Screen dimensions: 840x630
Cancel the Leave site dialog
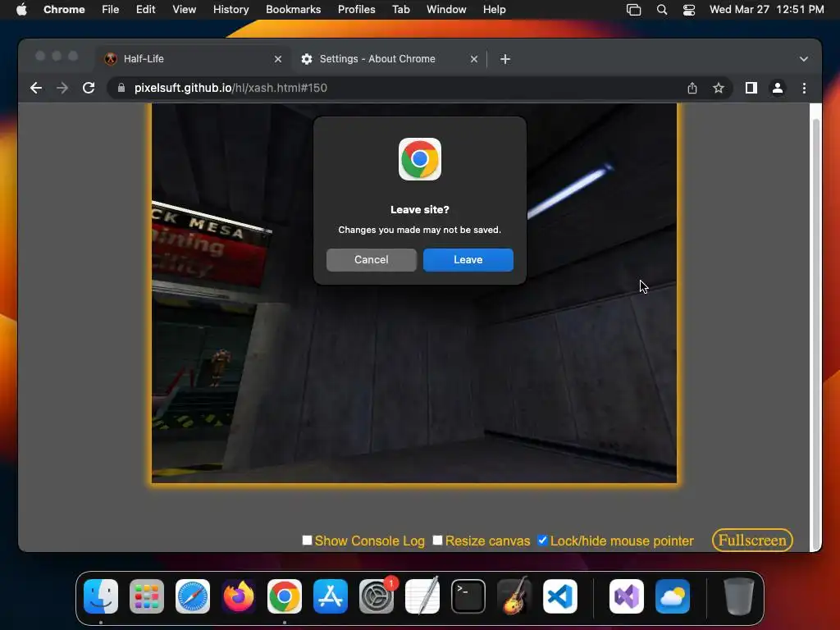click(372, 260)
